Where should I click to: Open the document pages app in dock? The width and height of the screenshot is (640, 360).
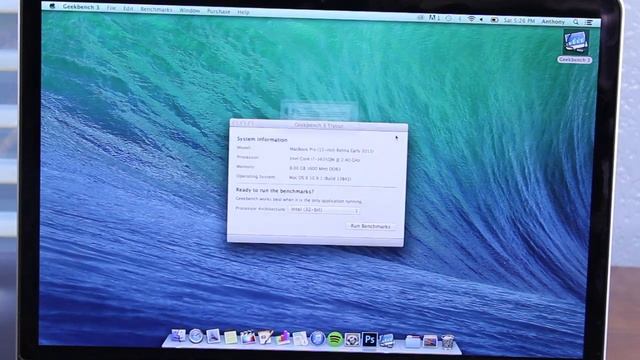tap(300, 338)
